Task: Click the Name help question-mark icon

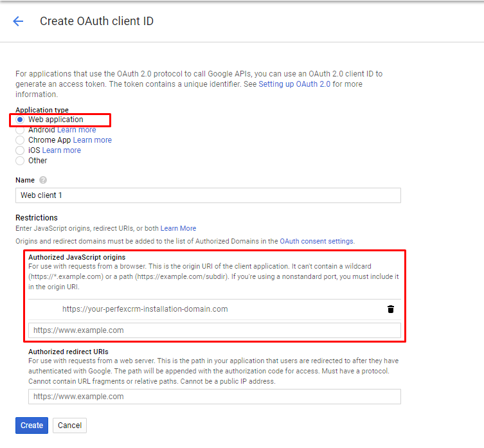Action: (x=43, y=180)
